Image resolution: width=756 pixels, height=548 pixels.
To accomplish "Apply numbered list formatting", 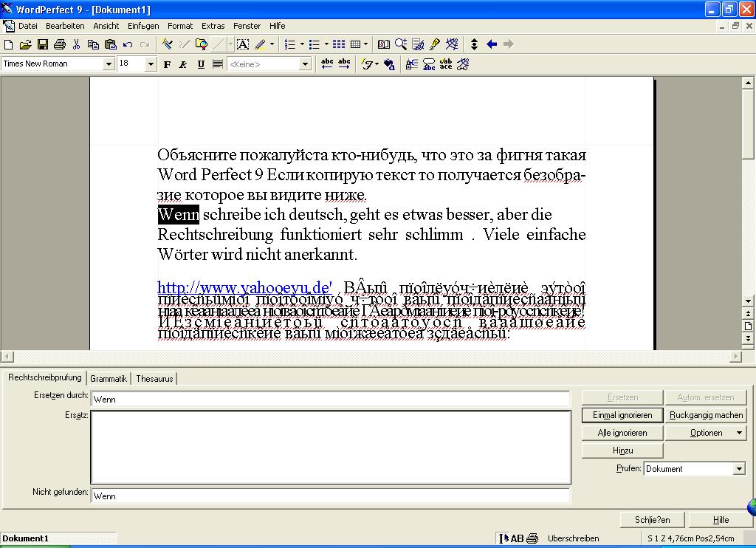I will (x=289, y=45).
